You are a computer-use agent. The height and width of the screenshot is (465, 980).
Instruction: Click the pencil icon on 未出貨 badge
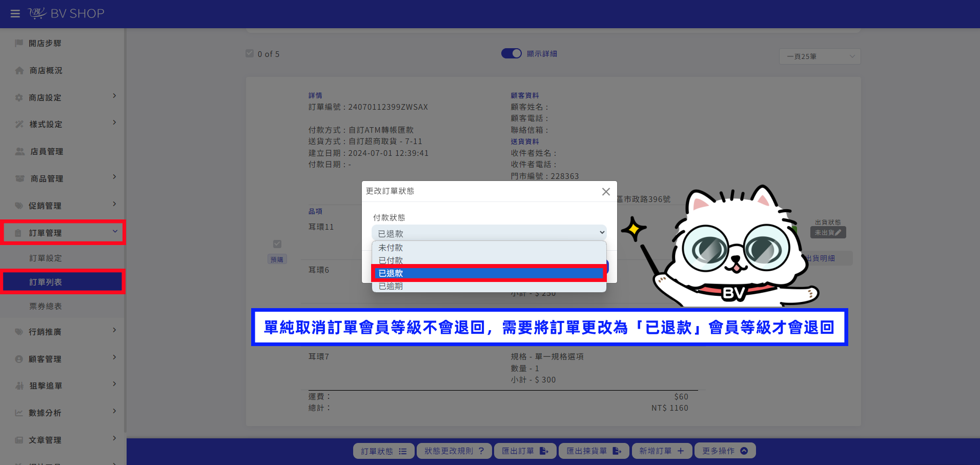click(x=838, y=233)
